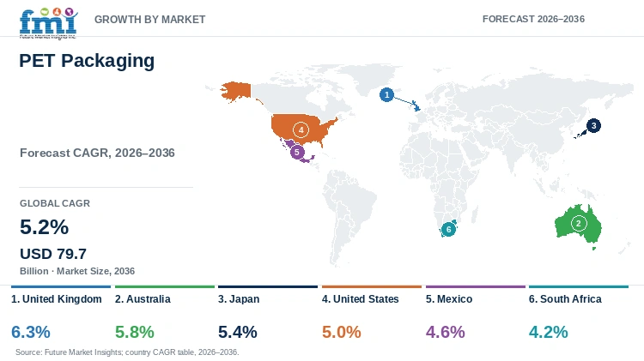Click the 'USD 79.7' market size value
644x361 pixels.
click(53, 254)
